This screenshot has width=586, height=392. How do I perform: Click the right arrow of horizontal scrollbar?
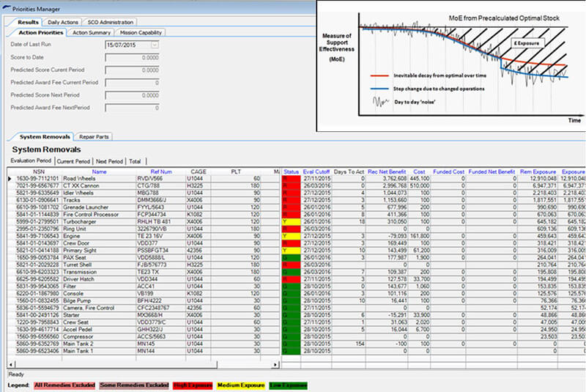(275, 364)
